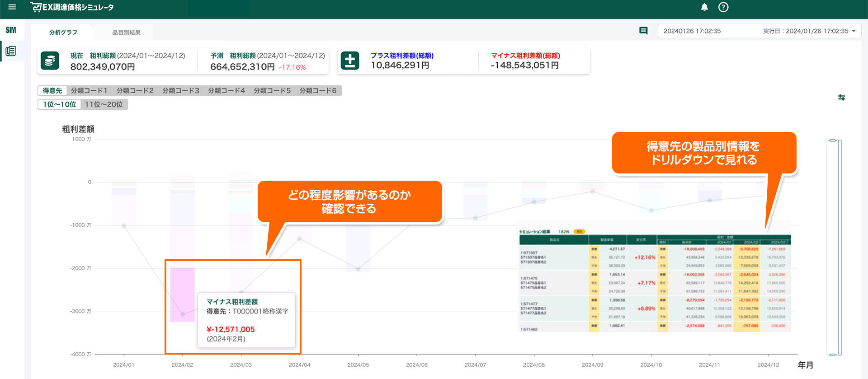Show ranks 1位〜10位
The width and height of the screenshot is (868, 379).
click(59, 104)
